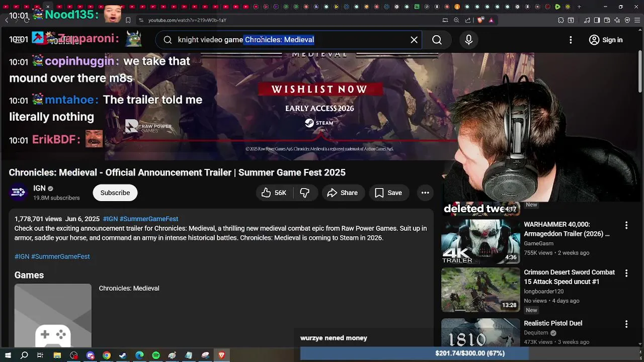Screen dimensions: 644x362
Task: Open Microsoft Edge from the taskbar
Action: (139, 355)
